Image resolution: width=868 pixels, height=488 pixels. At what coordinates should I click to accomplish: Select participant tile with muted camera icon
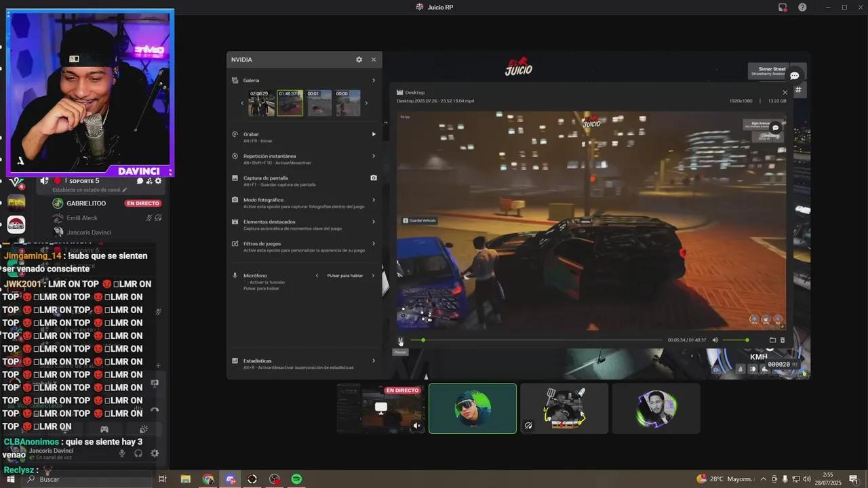click(564, 409)
